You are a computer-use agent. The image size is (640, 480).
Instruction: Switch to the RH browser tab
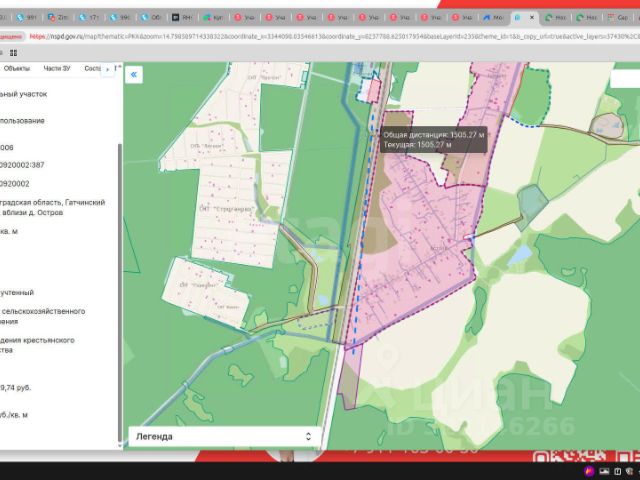click(182, 18)
